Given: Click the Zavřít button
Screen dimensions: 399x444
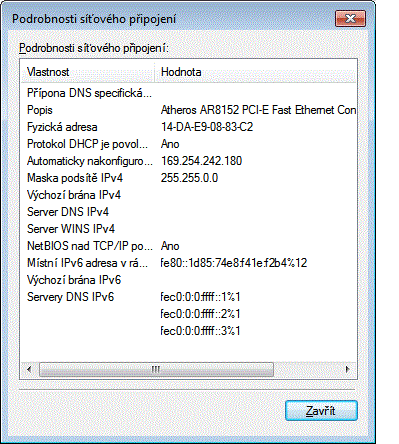Looking at the screenshot, I should click(321, 411).
